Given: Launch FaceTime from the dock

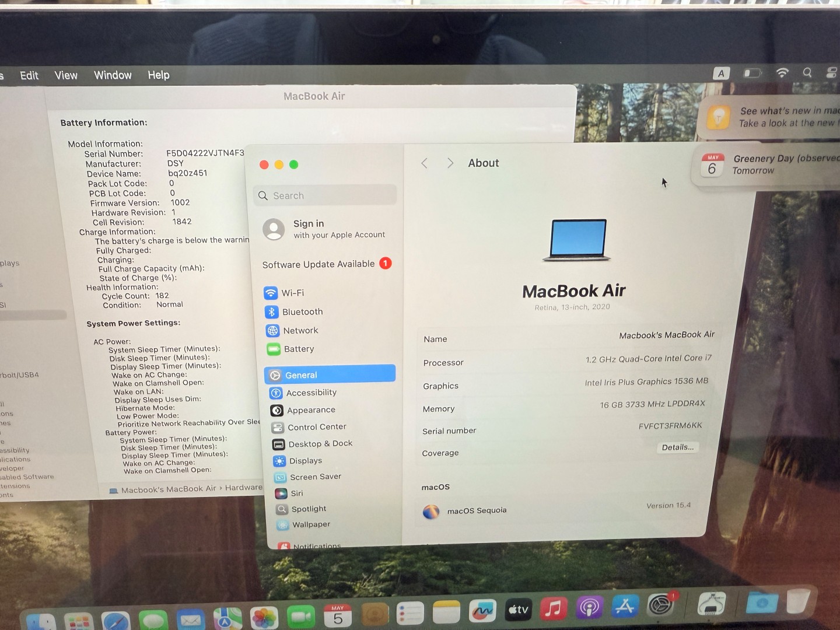Looking at the screenshot, I should point(301,616).
